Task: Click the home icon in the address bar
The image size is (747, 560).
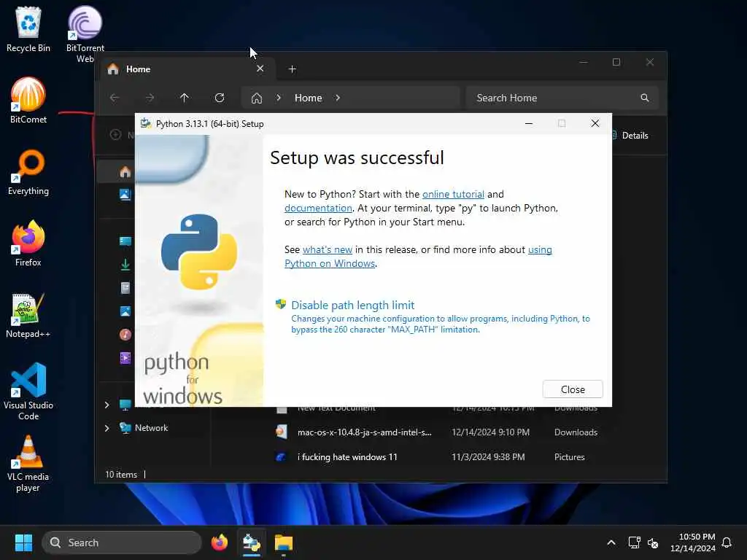Action: [x=257, y=98]
